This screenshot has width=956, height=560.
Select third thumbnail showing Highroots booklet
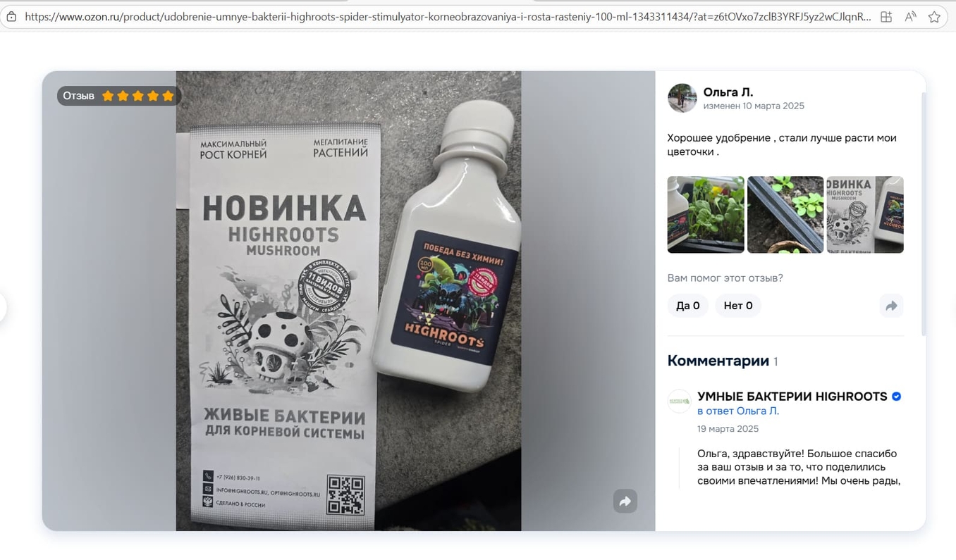864,215
